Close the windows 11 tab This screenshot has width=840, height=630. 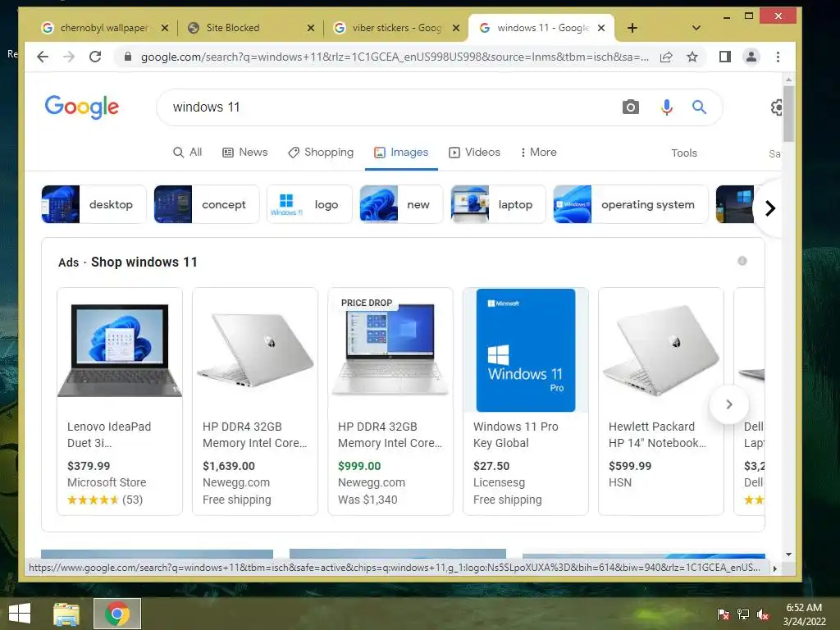coord(601,28)
